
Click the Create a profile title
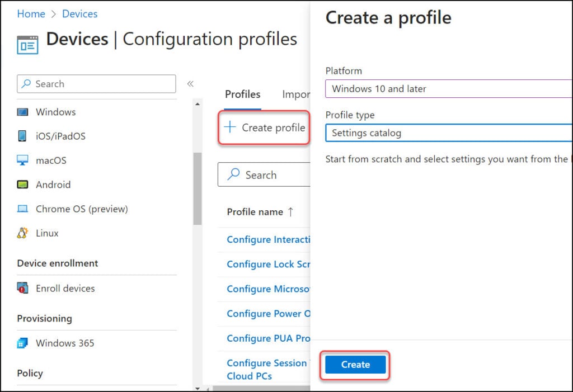[x=388, y=17]
